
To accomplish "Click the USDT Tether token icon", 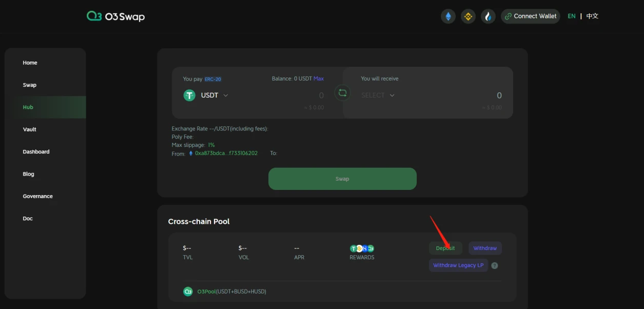I will click(189, 95).
